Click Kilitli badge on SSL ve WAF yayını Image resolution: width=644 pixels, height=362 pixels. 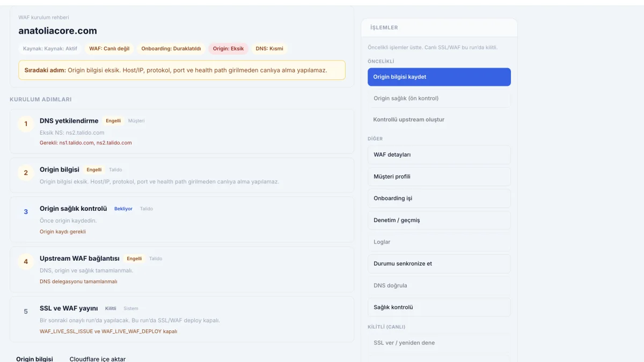pyautogui.click(x=111, y=308)
